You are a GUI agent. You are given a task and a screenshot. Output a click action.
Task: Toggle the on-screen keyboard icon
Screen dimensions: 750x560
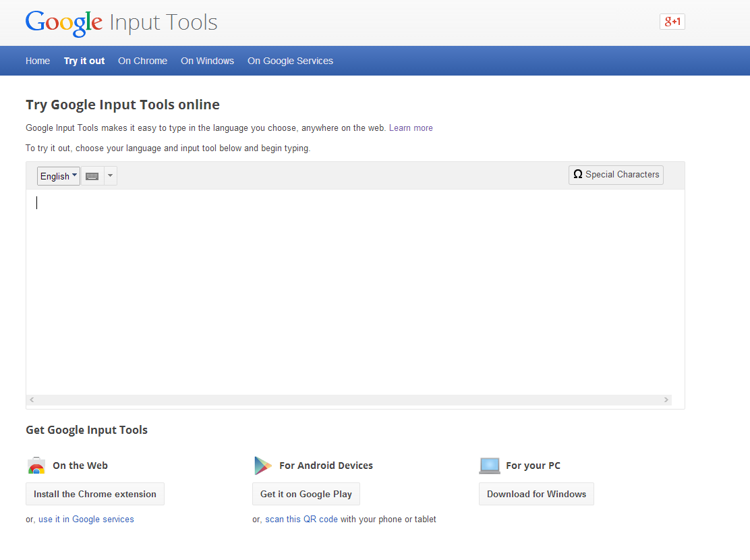tap(92, 176)
